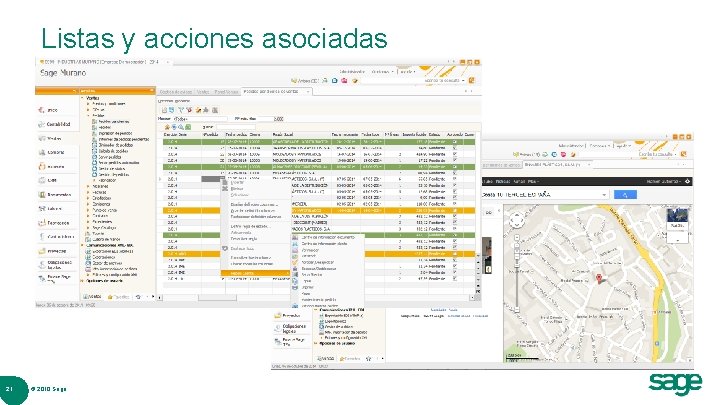Image resolution: width=720 pixels, height=405 pixels.
Task: Click the map pan compass control
Action: coord(517,220)
